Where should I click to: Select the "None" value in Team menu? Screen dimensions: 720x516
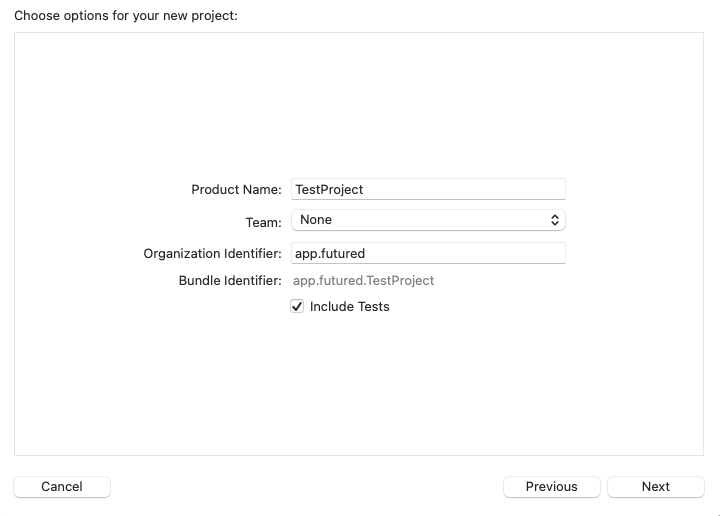pyautogui.click(x=316, y=220)
